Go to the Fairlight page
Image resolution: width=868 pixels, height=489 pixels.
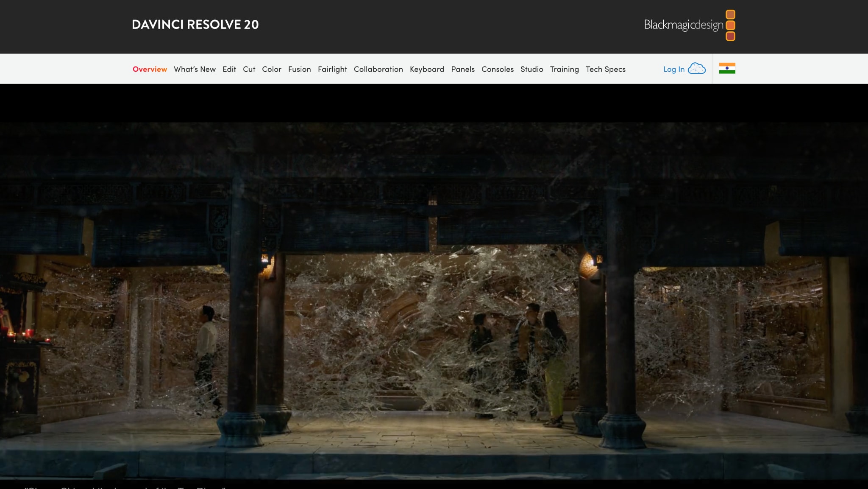[x=332, y=69]
